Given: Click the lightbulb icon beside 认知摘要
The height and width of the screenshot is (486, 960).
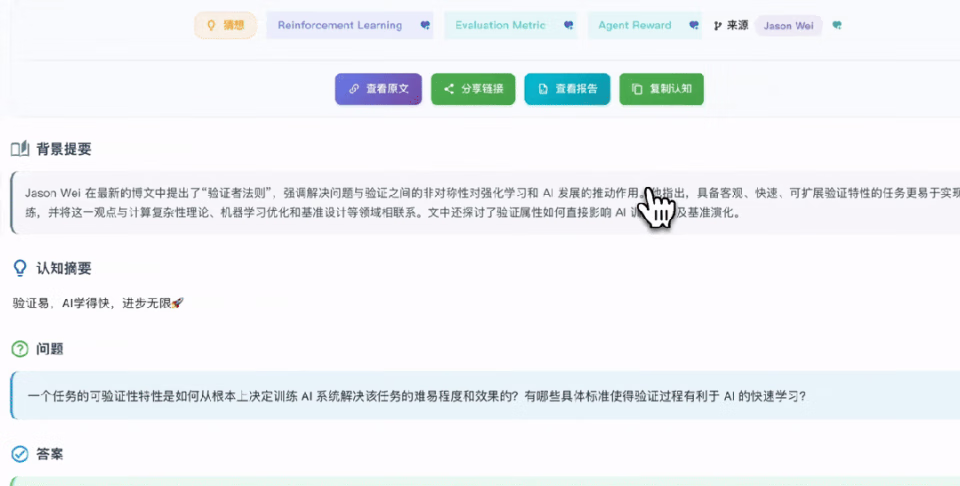Looking at the screenshot, I should coord(19,268).
